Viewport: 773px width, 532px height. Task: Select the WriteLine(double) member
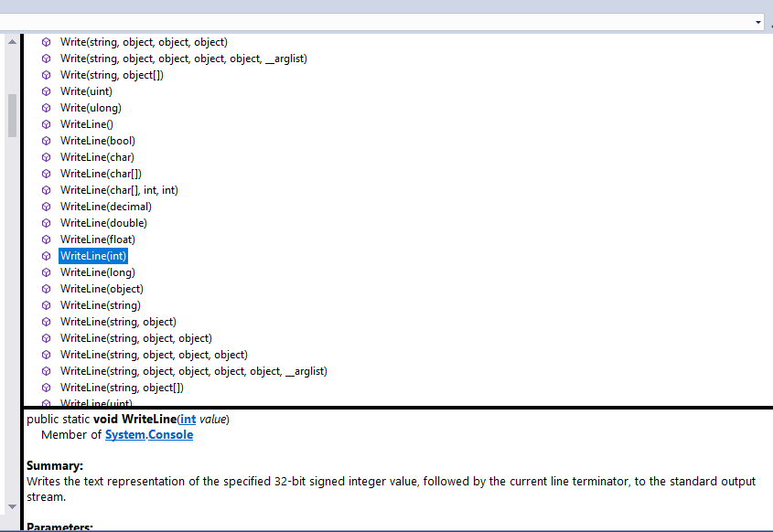(103, 223)
